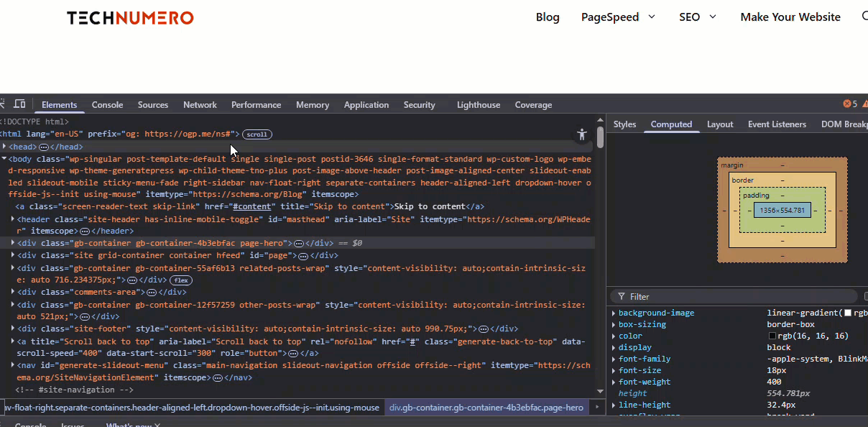Expand the comments-area div node
868x427 pixels.
click(x=13, y=292)
